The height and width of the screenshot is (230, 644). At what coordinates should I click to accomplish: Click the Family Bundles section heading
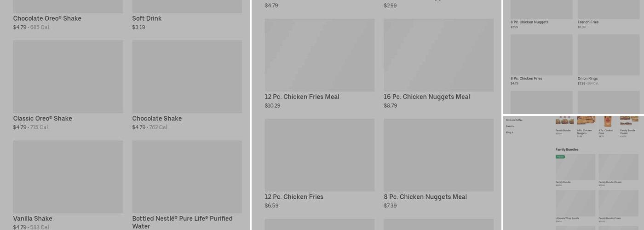click(x=567, y=149)
